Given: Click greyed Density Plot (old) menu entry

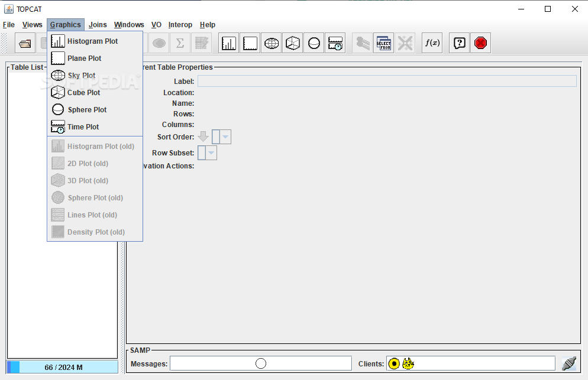Looking at the screenshot, I should coord(95,232).
